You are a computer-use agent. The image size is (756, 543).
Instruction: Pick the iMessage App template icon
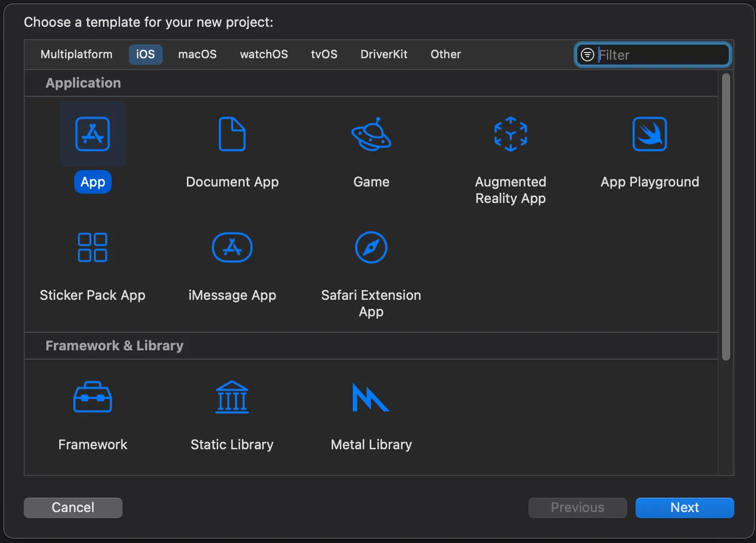pyautogui.click(x=232, y=247)
